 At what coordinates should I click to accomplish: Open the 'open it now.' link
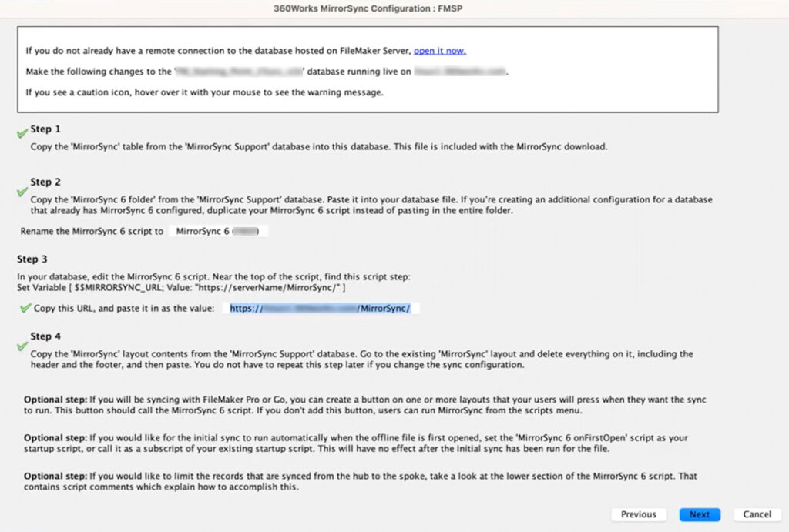tap(440, 51)
